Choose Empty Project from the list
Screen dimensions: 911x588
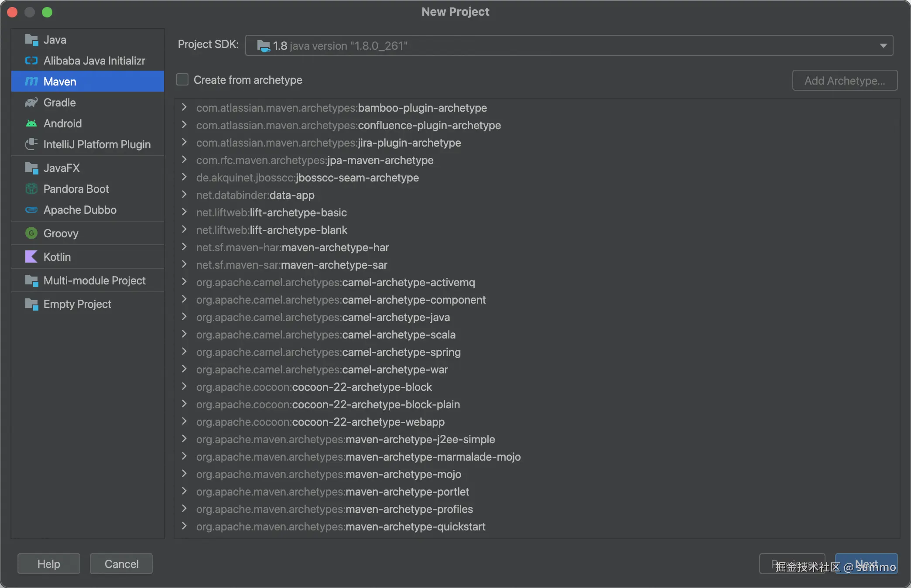[x=77, y=304]
